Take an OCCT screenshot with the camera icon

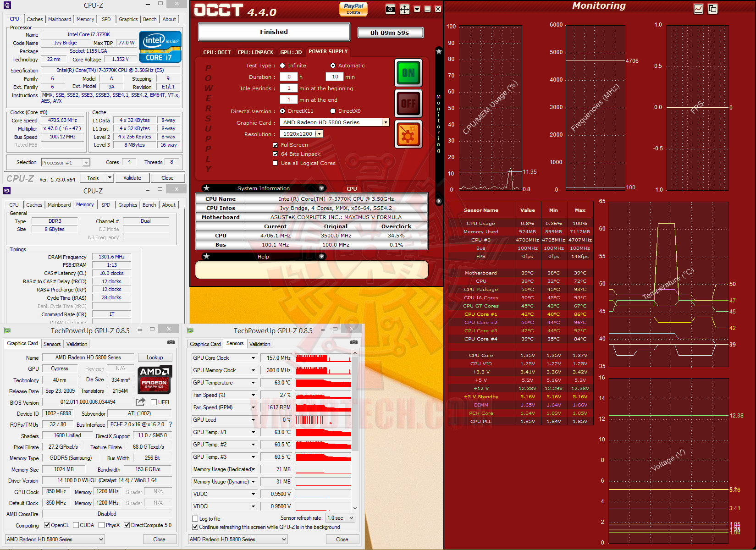pos(390,9)
